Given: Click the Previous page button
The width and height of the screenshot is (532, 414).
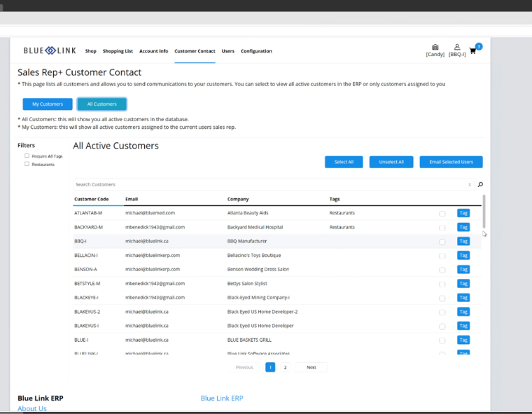Looking at the screenshot, I should click(x=244, y=367).
